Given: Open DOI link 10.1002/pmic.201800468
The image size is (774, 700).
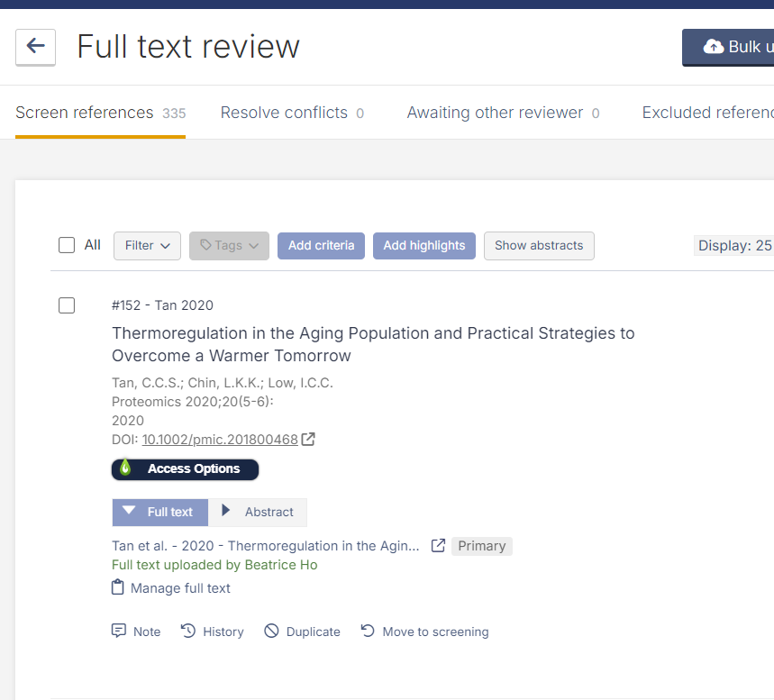Looking at the screenshot, I should click(220, 440).
